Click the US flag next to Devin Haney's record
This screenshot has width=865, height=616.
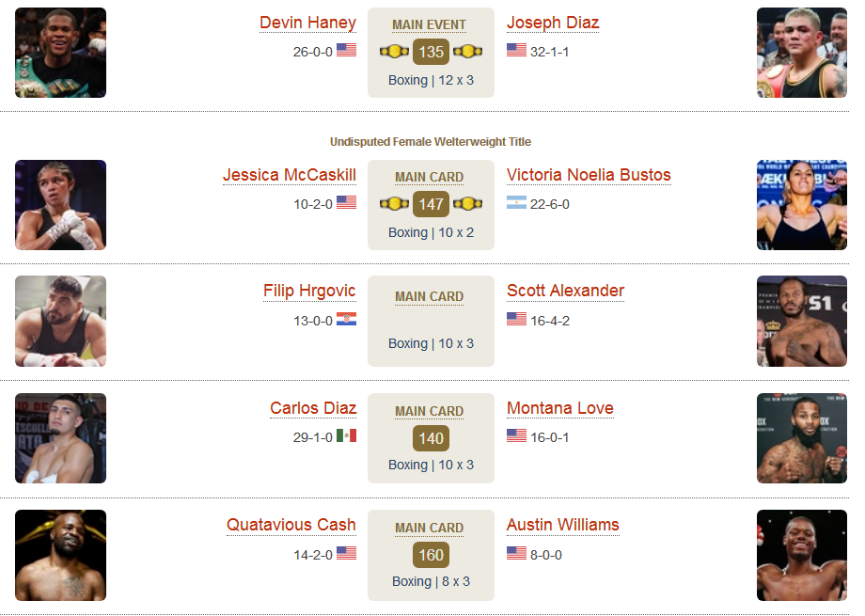[x=346, y=50]
